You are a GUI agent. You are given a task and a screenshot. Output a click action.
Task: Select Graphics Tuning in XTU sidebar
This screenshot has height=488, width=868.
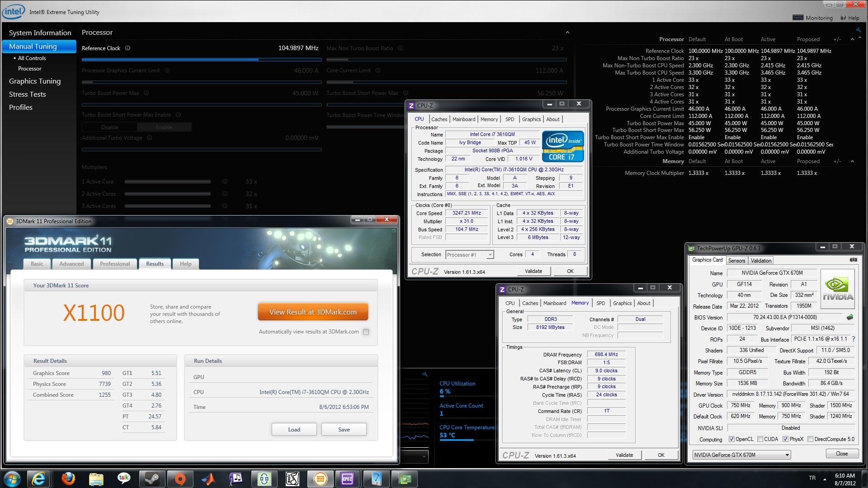click(x=35, y=81)
